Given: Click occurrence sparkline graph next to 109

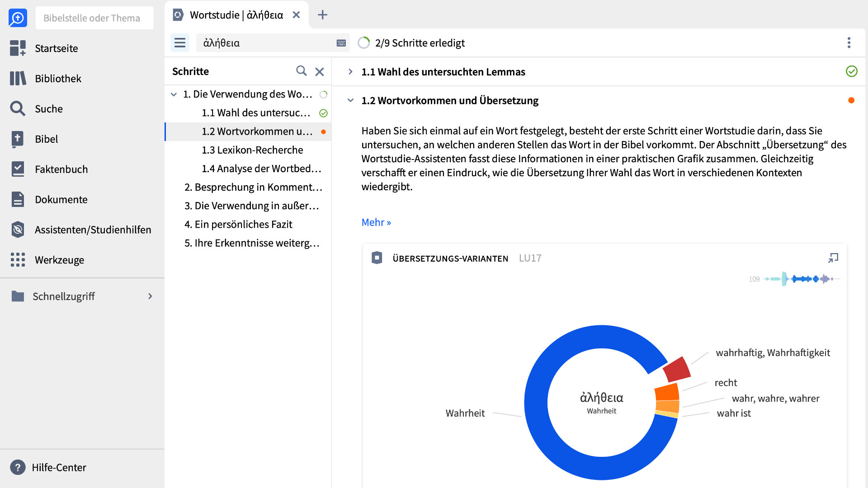Looking at the screenshot, I should pos(802,279).
